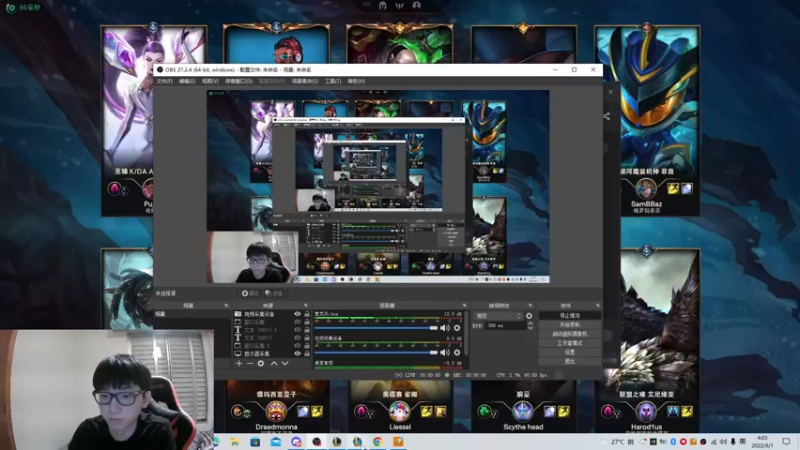Viewport: 800px width, 450px height.
Task: Mute the 视频采集设备 audio channel
Action: [445, 352]
